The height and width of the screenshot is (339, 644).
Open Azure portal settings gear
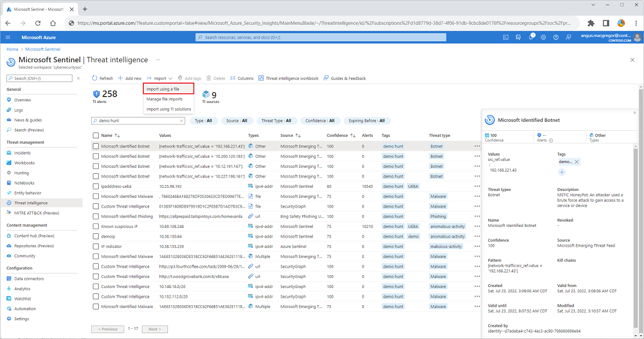coord(543,37)
